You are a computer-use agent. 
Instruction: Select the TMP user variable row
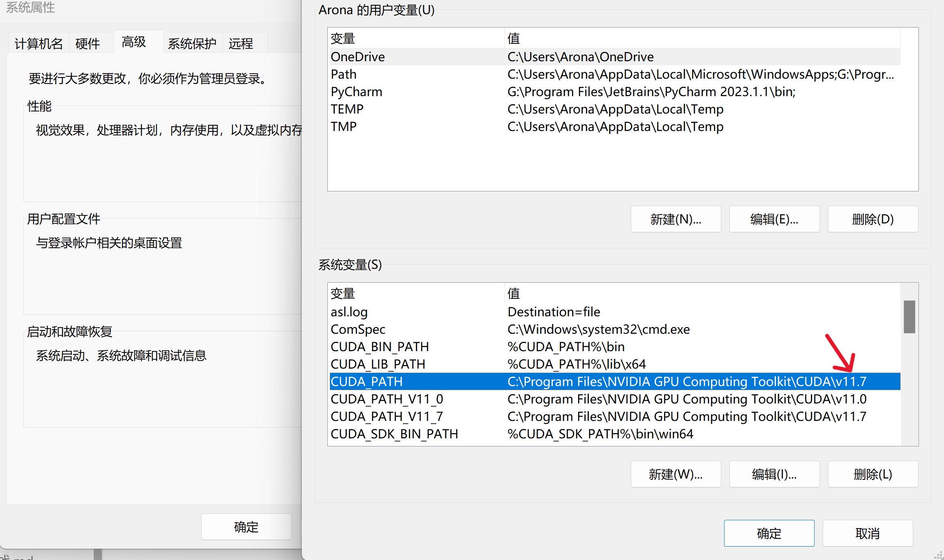(615, 127)
